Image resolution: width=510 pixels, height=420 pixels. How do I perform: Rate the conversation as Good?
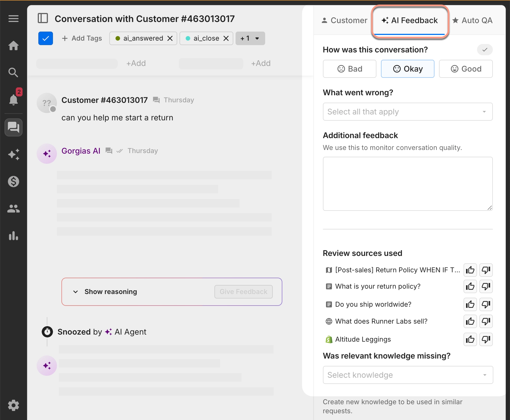click(465, 68)
